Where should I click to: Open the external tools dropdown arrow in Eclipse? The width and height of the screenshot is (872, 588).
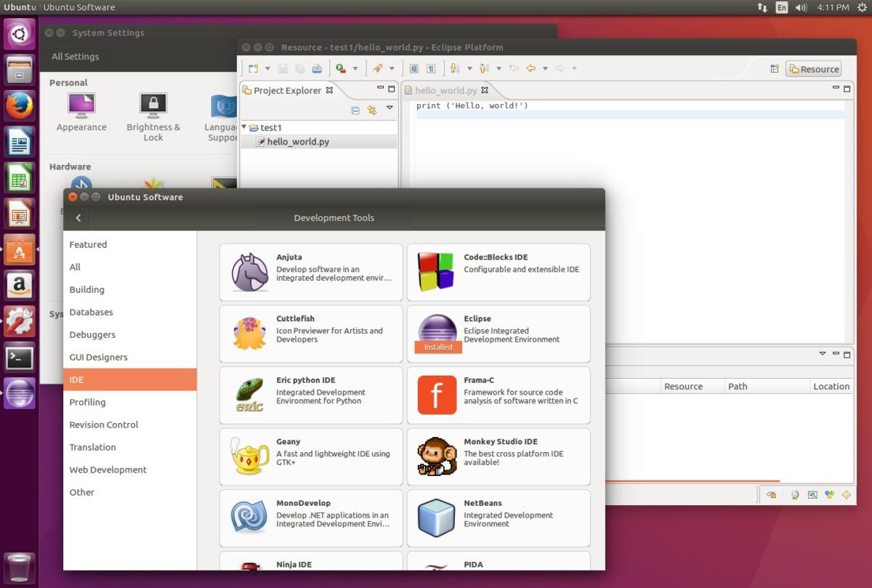355,69
